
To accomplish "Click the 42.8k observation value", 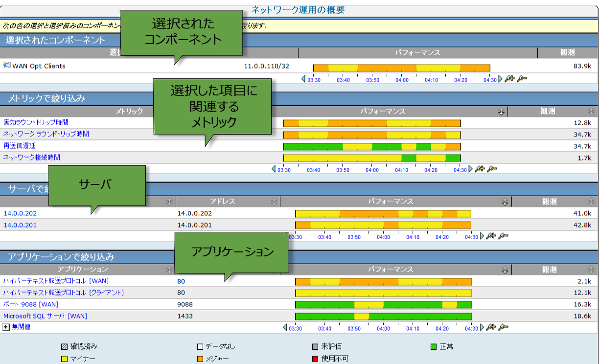I will 582,225.
